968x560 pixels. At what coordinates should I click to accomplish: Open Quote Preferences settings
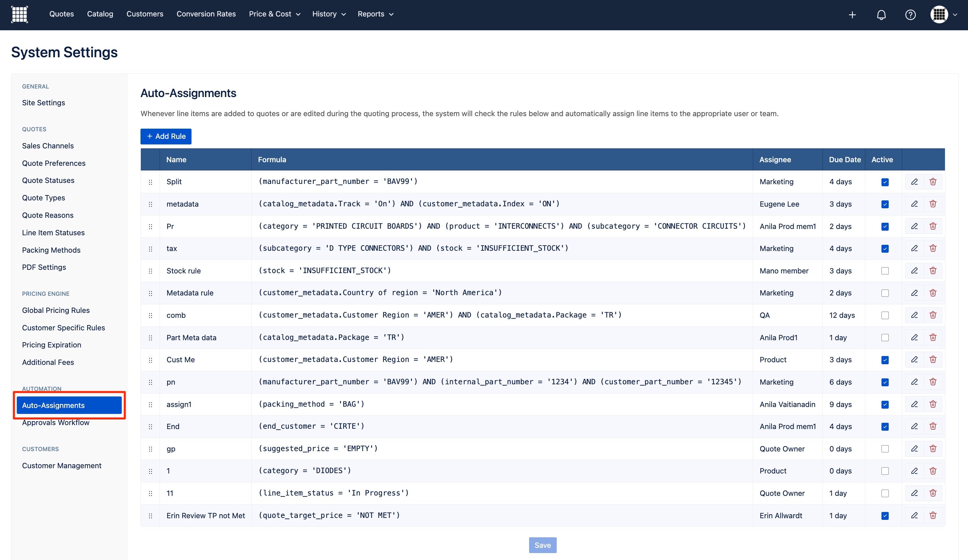(x=53, y=163)
